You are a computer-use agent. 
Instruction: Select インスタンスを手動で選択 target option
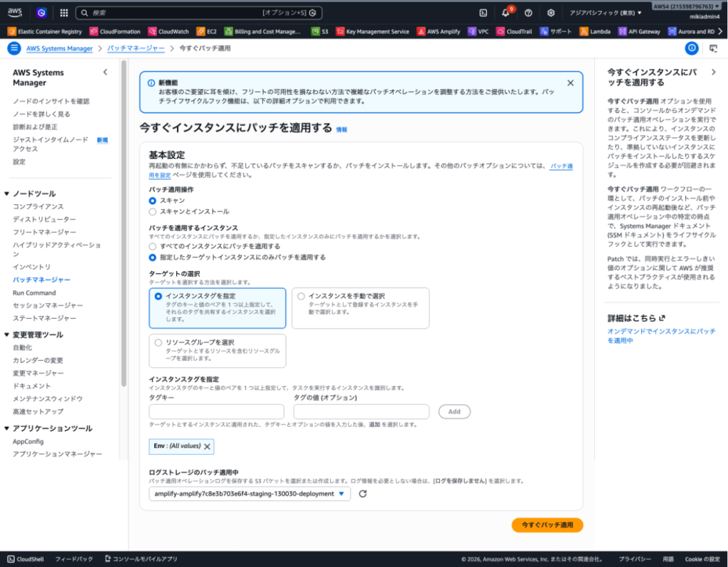(x=360, y=308)
